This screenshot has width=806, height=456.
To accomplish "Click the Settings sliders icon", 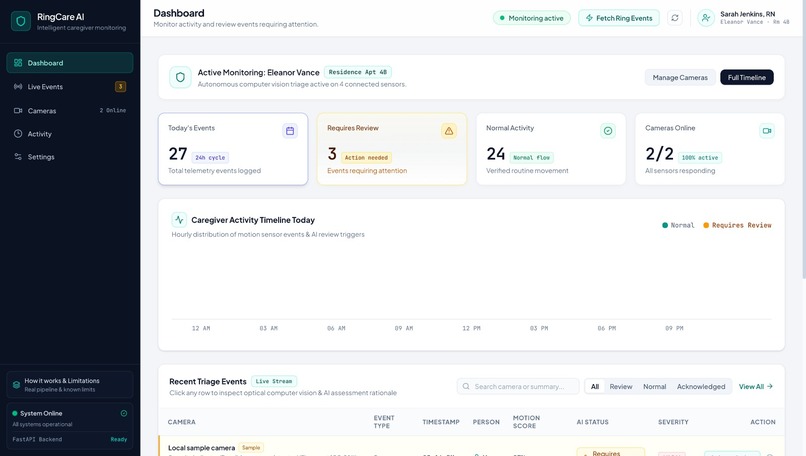I will tap(18, 157).
